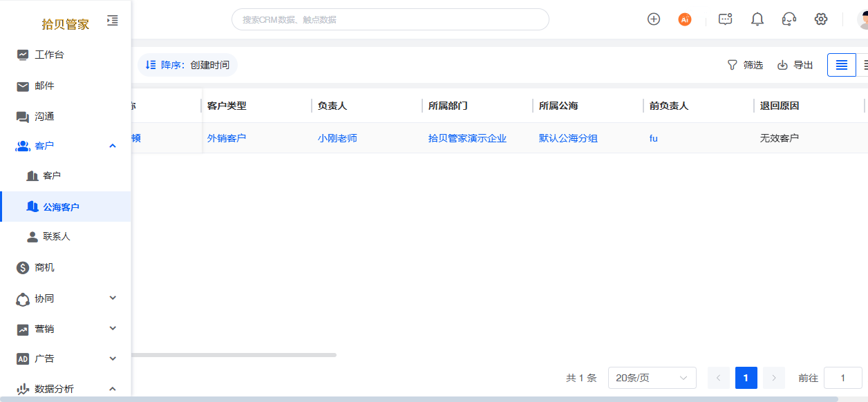Screen dimensions: 868x402
Task: Collapse the sidebar with the fold icon
Action: click(113, 21)
